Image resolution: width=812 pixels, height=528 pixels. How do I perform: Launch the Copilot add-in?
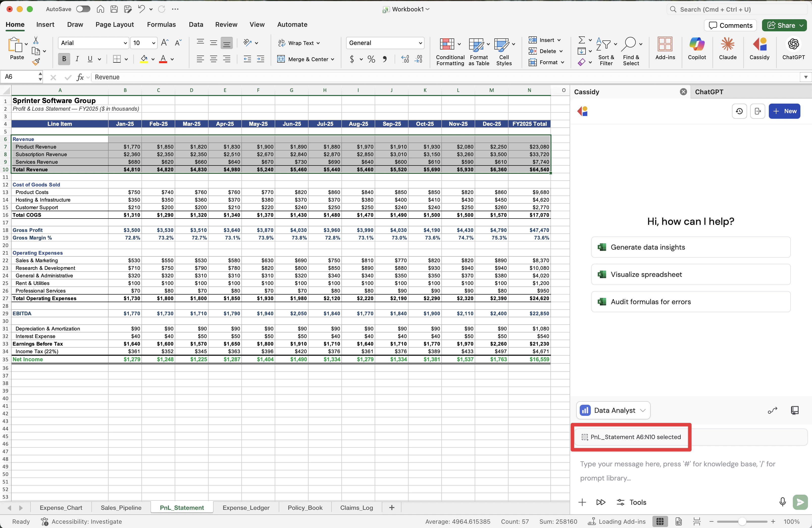[697, 49]
